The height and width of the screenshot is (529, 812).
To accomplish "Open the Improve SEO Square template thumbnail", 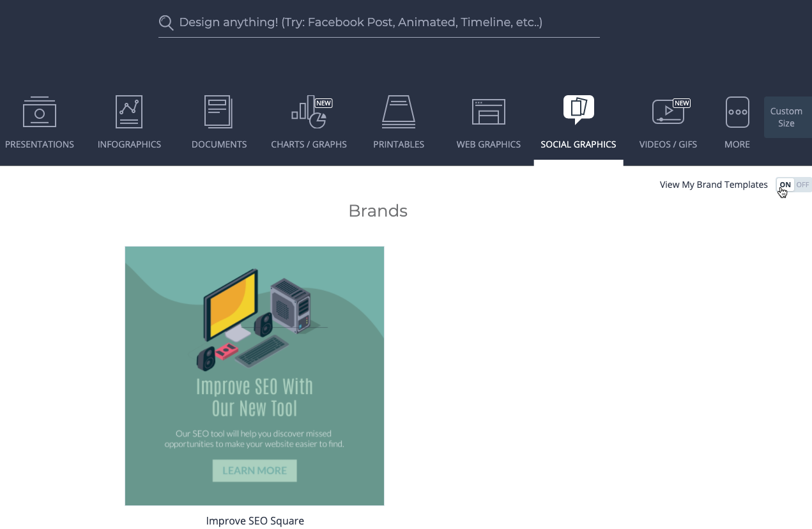I will tap(254, 376).
